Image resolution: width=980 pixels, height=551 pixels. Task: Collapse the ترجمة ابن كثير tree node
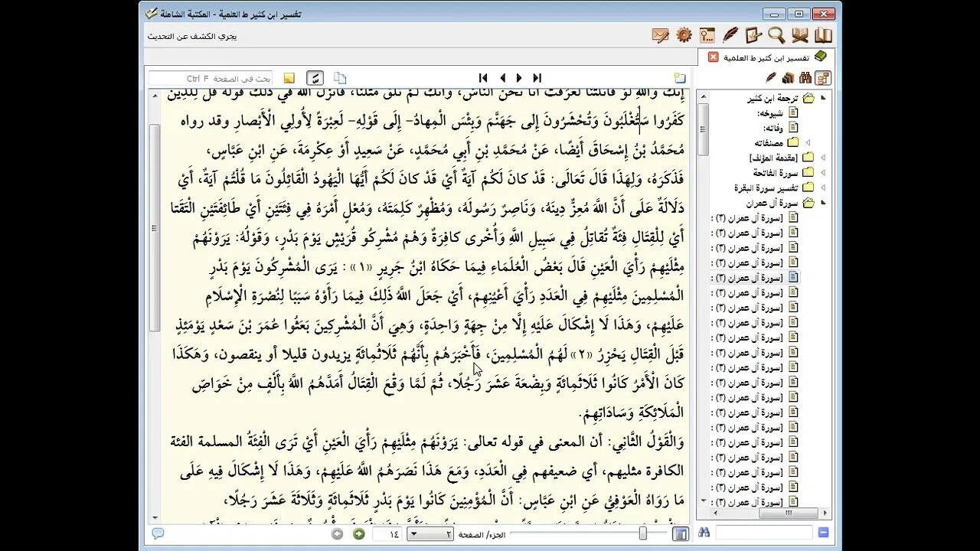(x=823, y=98)
